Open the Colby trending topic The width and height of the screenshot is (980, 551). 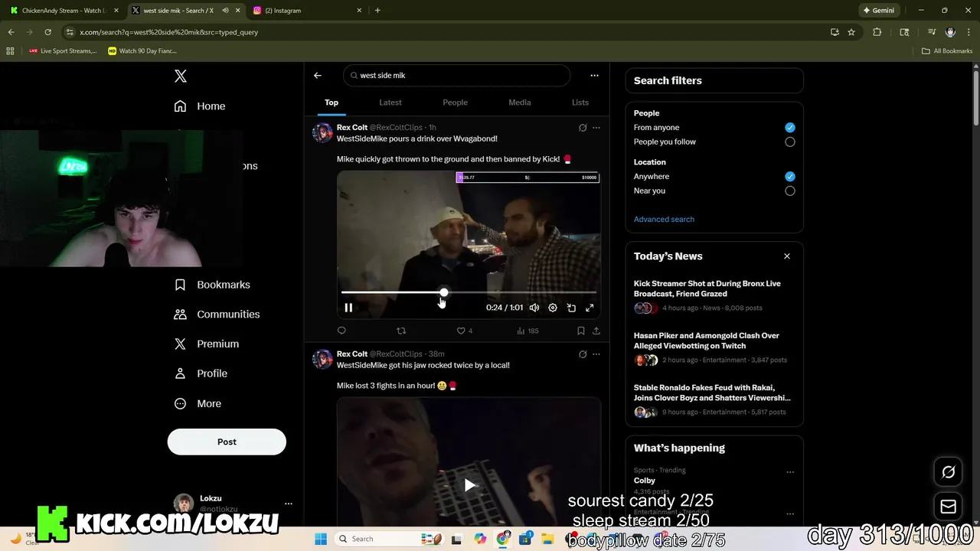pos(645,481)
